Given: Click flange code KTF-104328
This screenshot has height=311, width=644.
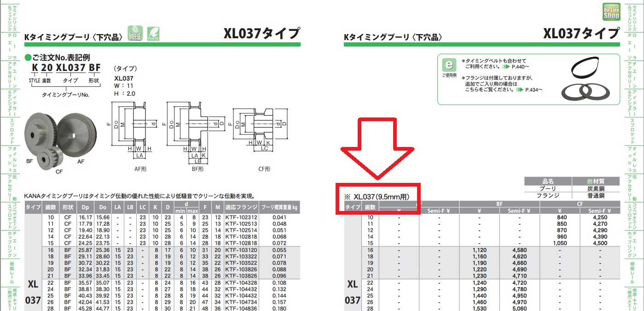Looking at the screenshot, I should (x=241, y=282).
